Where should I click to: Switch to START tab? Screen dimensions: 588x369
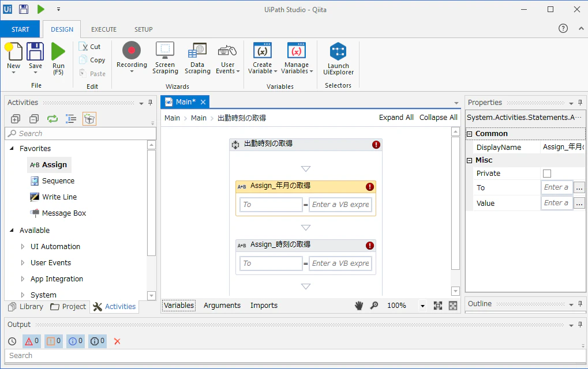tap(20, 29)
